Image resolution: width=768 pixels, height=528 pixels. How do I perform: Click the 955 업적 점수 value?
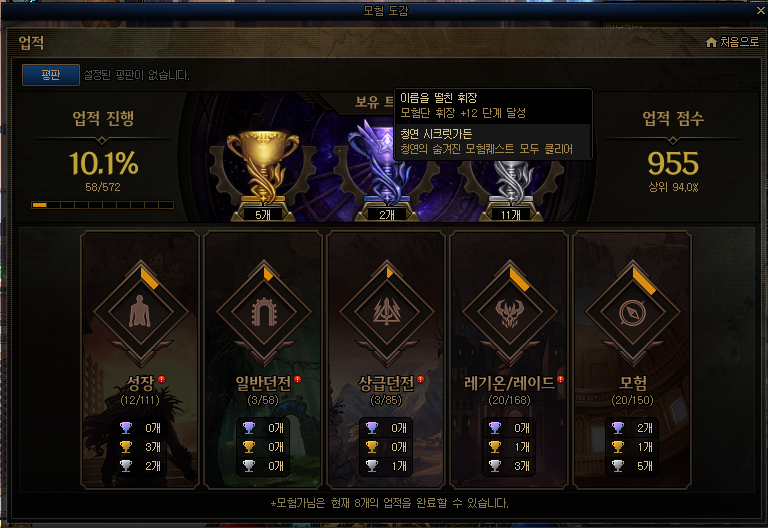(673, 164)
